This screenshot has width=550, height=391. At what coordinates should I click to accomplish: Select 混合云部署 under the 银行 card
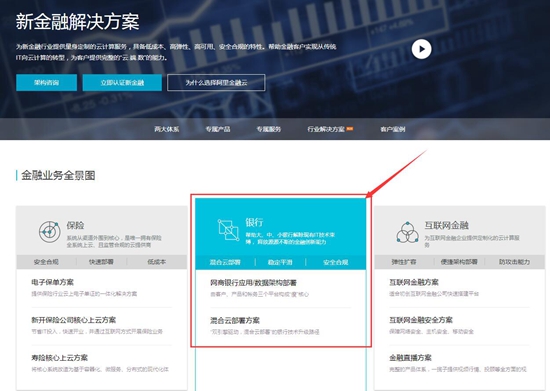(225, 262)
